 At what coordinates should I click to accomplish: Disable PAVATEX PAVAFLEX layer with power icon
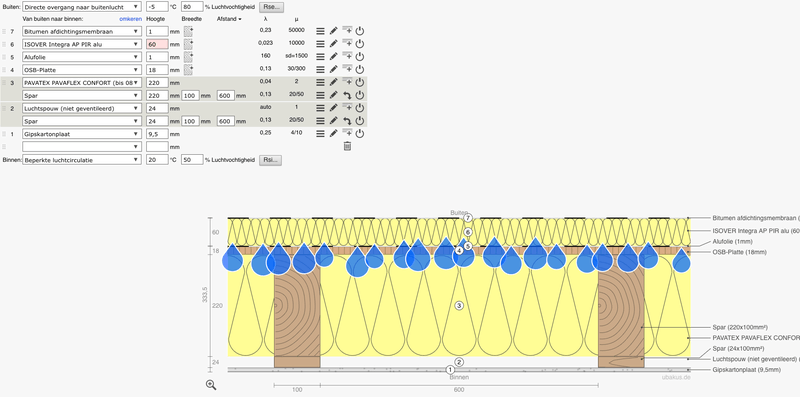pos(360,82)
